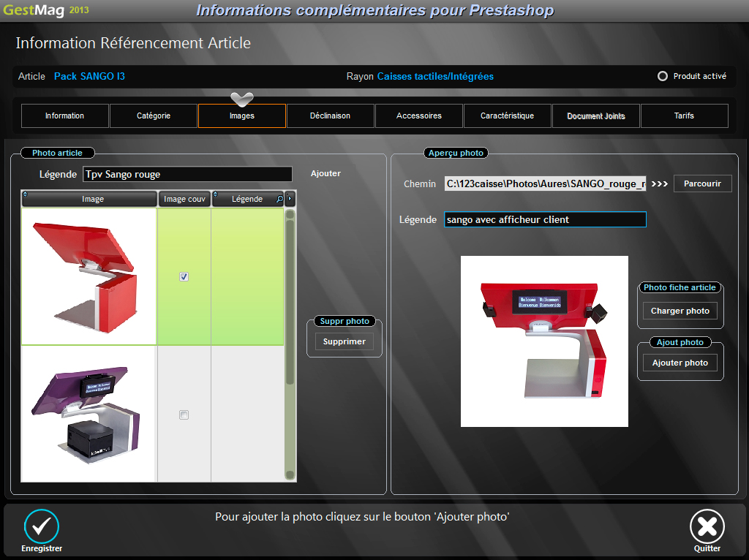Viewport: 749px width, 560px height.
Task: Click the sango avec afficheur client field
Action: click(x=545, y=219)
